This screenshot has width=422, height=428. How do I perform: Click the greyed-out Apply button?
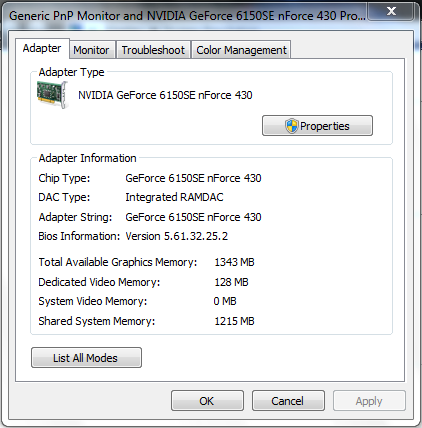click(x=369, y=401)
